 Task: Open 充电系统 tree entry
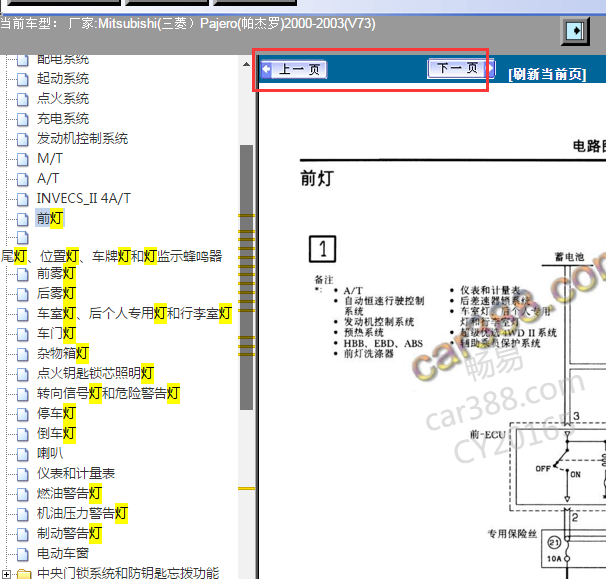pyautogui.click(x=63, y=118)
